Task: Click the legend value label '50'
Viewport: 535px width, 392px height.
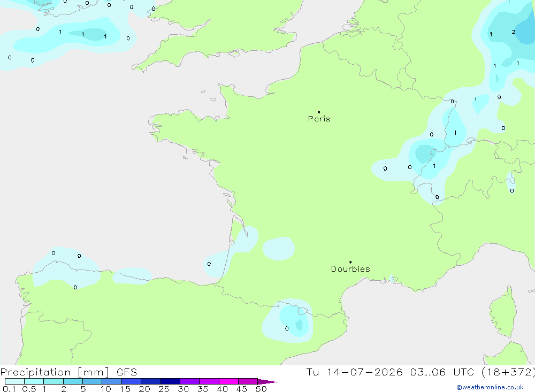Action: 261,389
